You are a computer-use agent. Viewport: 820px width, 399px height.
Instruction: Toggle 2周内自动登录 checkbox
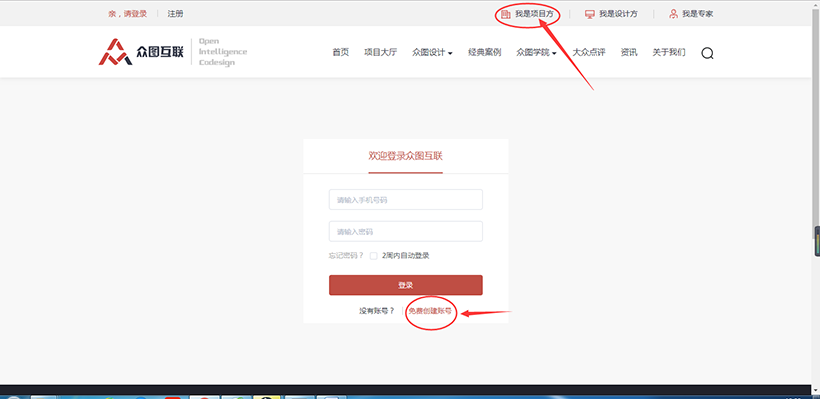373,256
